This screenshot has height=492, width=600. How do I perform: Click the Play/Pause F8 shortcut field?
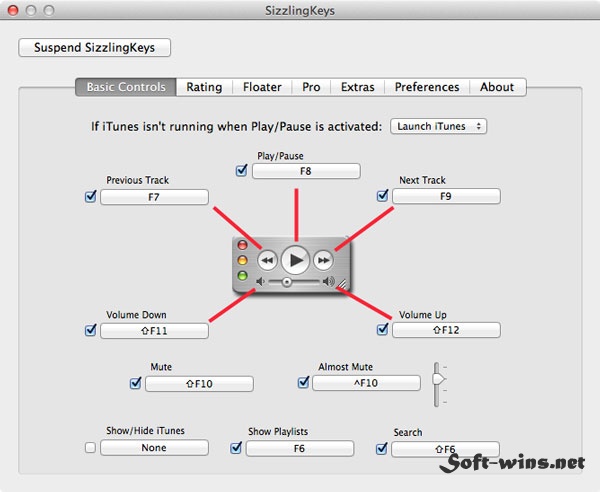[306, 171]
